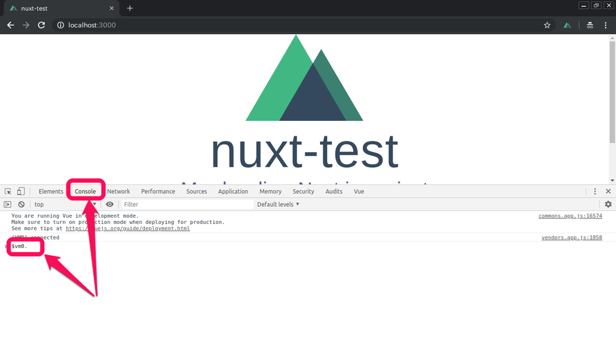The width and height of the screenshot is (616, 364).
Task: Open vendors.app.js:1858 source link
Action: click(571, 238)
